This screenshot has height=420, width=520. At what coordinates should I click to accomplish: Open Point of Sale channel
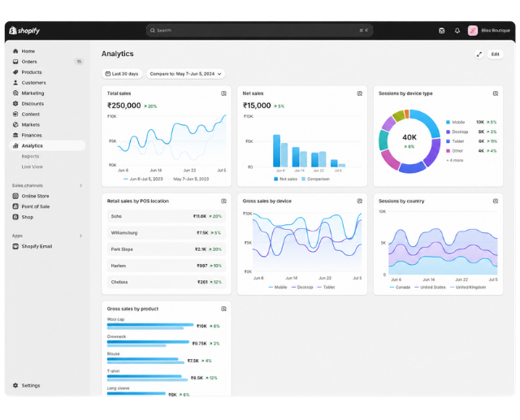(36, 206)
